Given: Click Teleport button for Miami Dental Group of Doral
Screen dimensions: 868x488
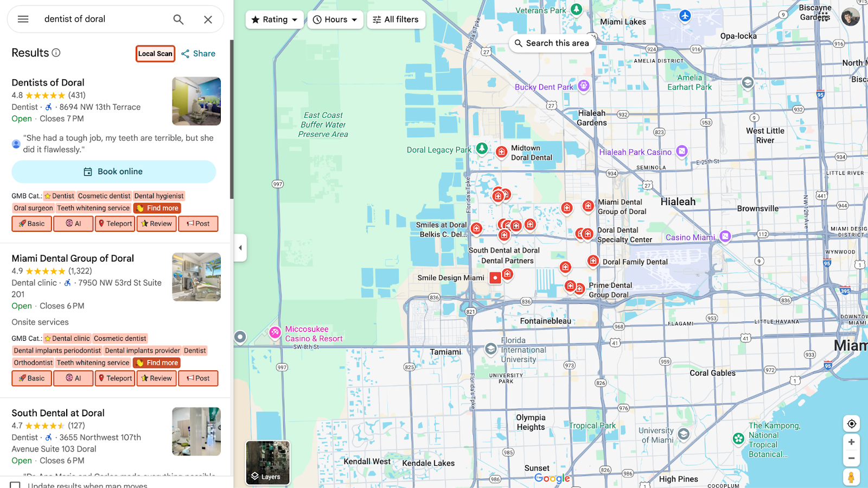Looking at the screenshot, I should click(115, 378).
